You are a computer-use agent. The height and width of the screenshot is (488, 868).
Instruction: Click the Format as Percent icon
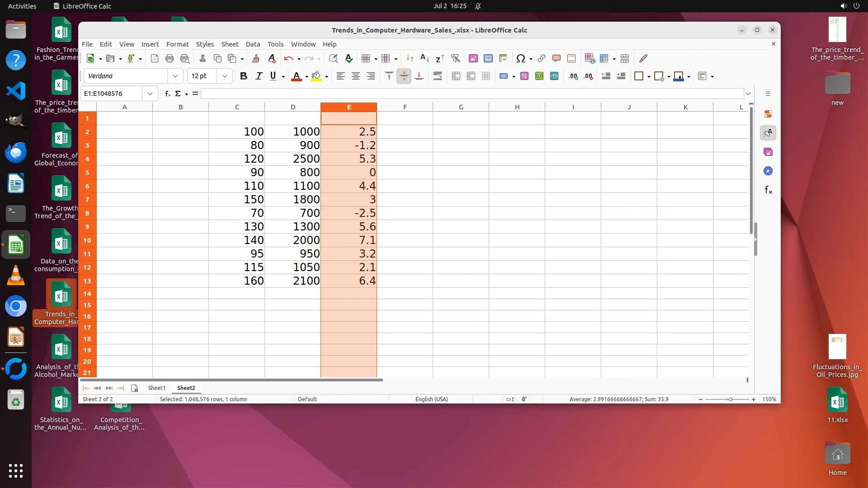(524, 76)
